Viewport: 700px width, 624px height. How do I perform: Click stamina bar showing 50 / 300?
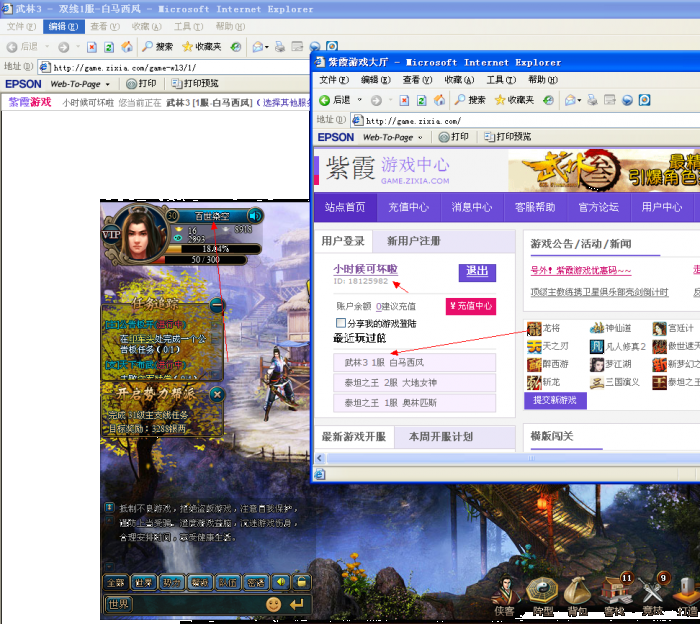pyautogui.click(x=206, y=260)
